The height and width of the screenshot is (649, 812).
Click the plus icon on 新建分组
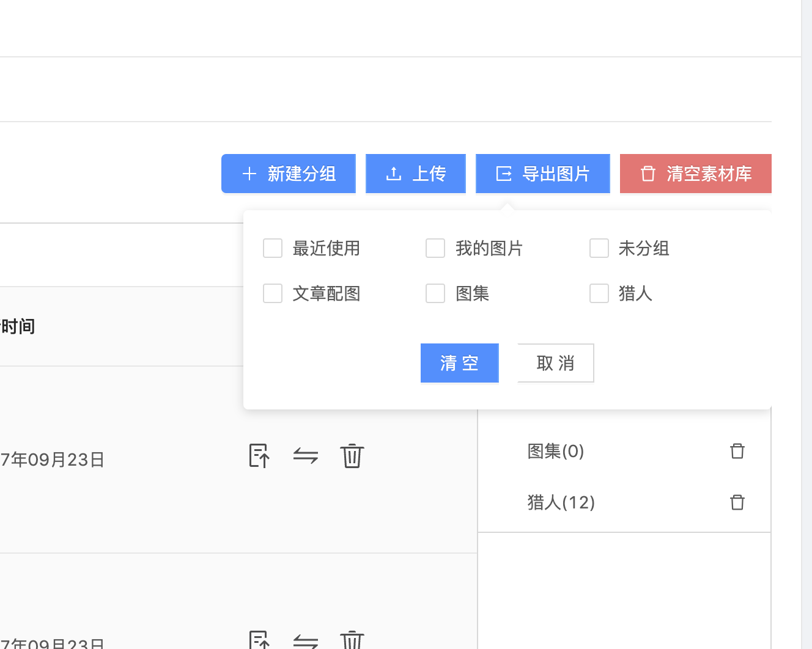(x=249, y=174)
